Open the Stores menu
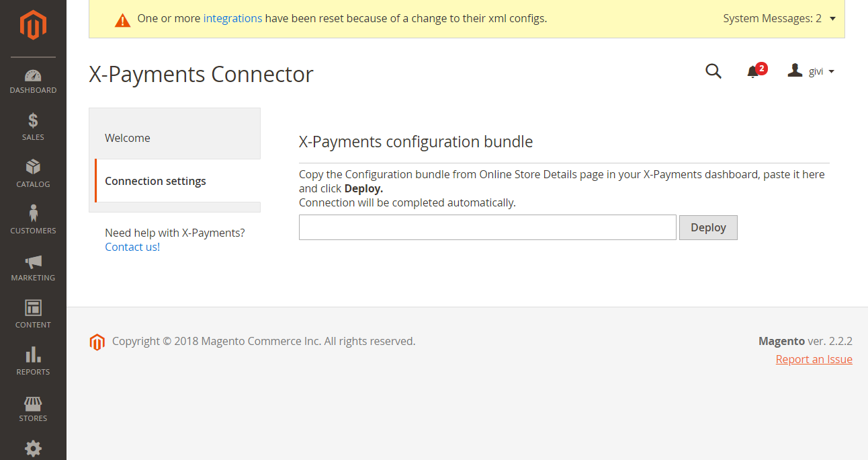The image size is (868, 460). point(33,408)
